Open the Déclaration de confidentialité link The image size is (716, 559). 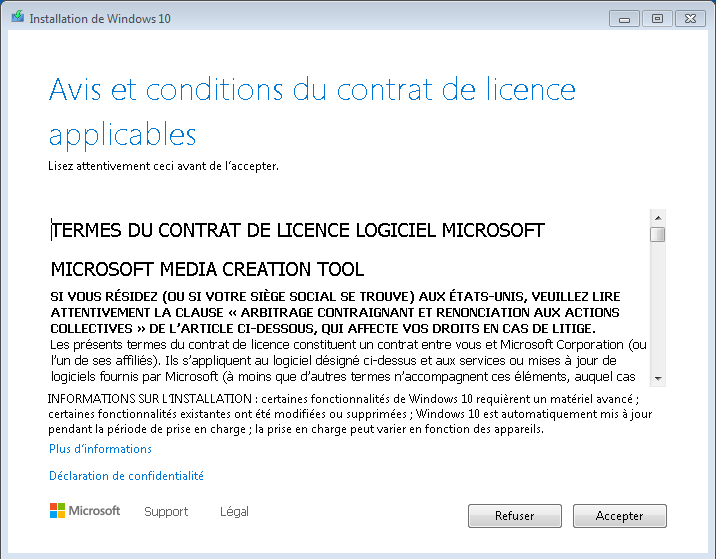point(126,476)
